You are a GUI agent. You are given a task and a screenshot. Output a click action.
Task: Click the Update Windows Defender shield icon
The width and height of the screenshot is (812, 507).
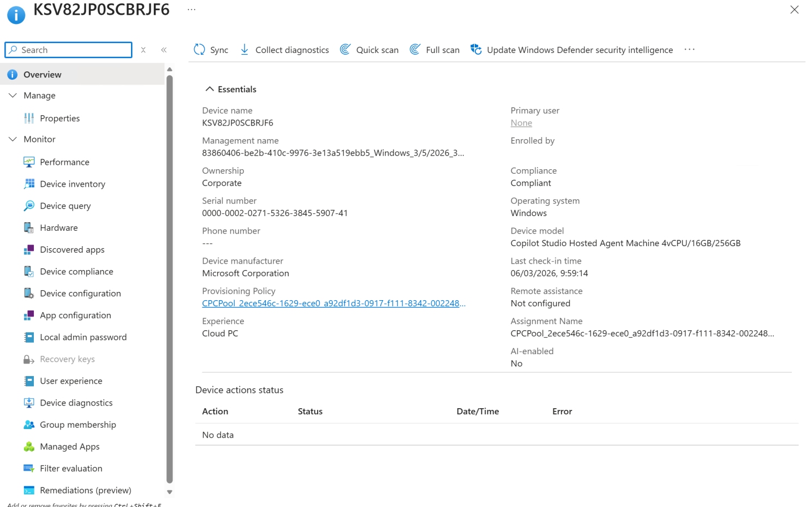tap(476, 50)
